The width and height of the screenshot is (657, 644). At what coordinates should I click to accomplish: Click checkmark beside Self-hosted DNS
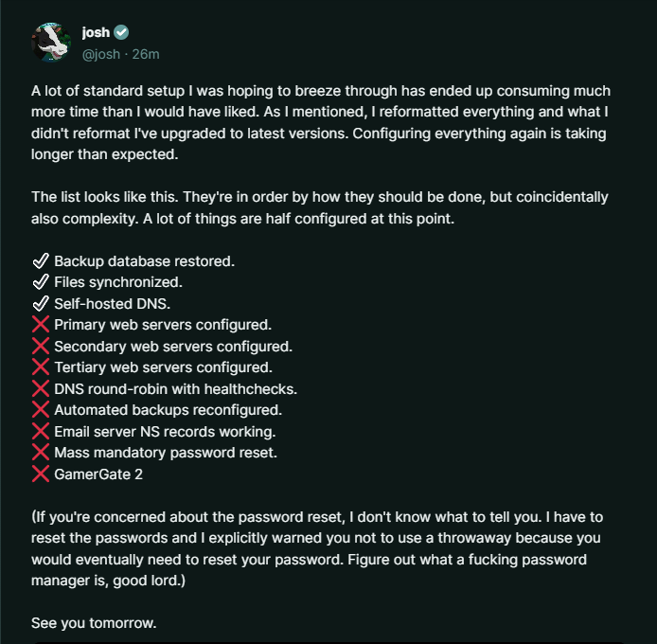tap(41, 304)
